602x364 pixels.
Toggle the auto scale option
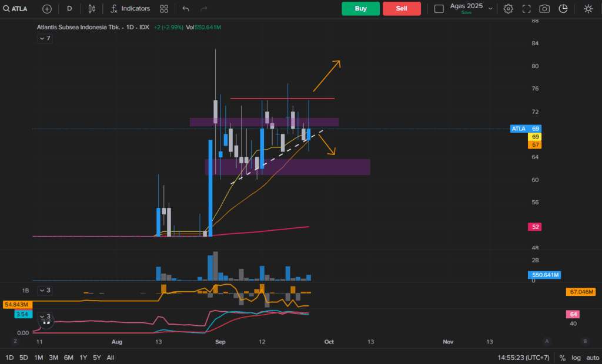point(592,358)
